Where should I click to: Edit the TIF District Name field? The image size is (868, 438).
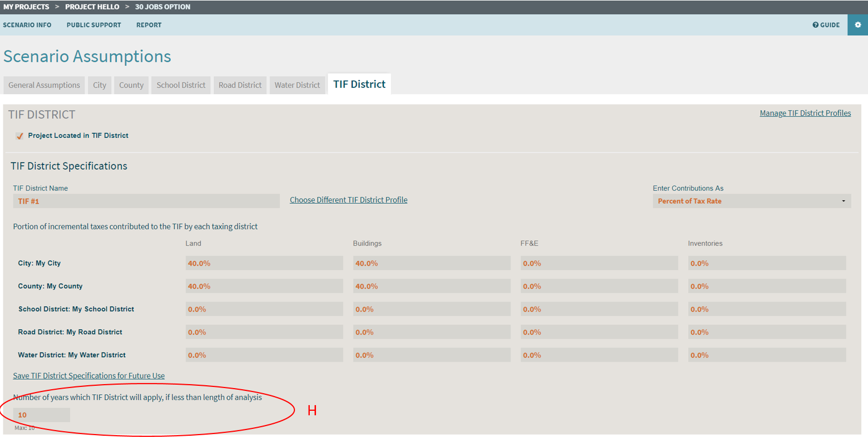(x=146, y=201)
